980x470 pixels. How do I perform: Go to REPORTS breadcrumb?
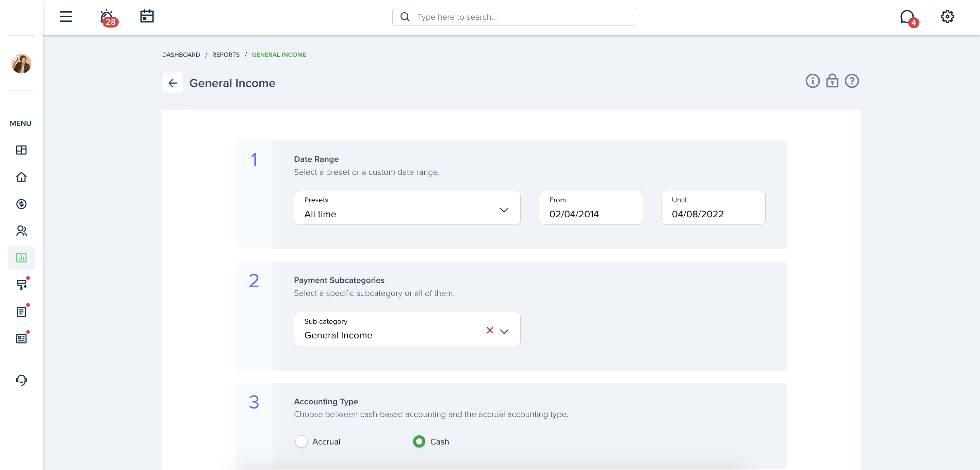pos(226,55)
